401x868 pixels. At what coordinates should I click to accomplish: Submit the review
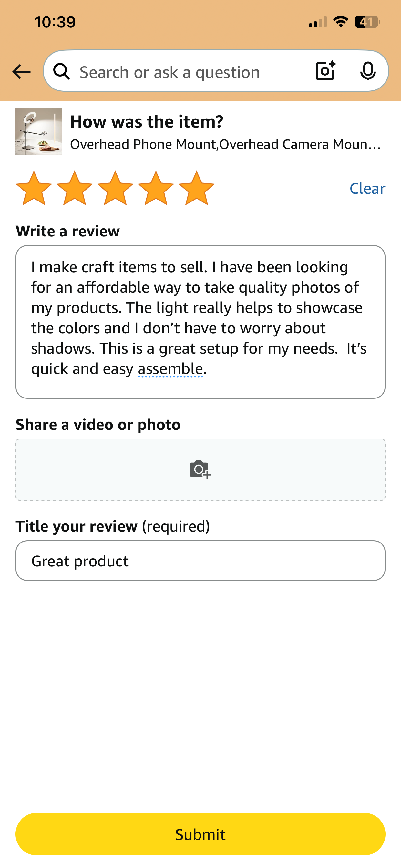[x=200, y=834]
